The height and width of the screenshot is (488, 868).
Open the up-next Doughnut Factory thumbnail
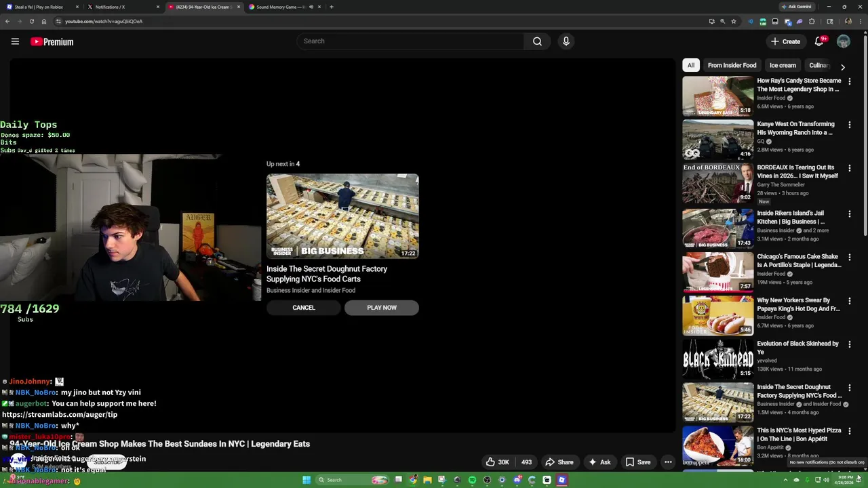pos(342,216)
